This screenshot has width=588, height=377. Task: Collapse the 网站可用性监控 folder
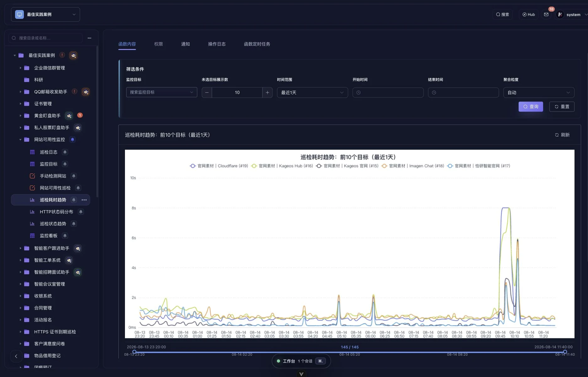(20, 139)
